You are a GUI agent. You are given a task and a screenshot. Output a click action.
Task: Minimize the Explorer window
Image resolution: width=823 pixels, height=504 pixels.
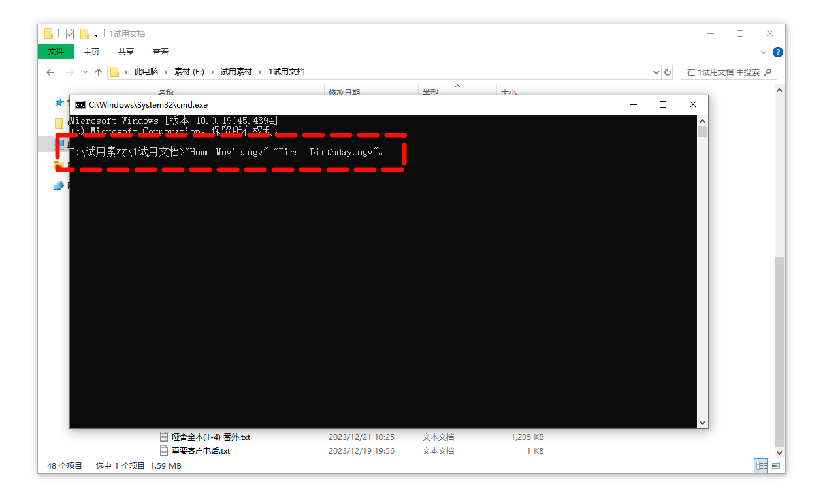[x=710, y=33]
